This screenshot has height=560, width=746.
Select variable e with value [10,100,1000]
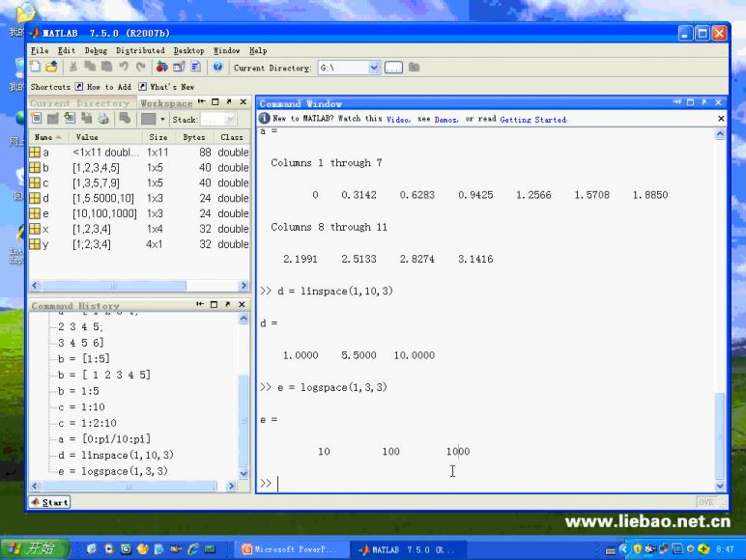coord(139,213)
